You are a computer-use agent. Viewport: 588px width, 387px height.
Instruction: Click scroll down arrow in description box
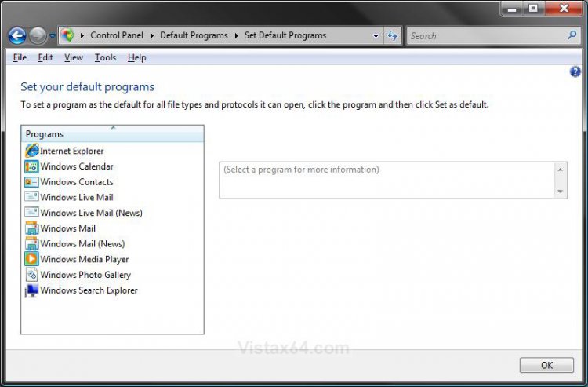(560, 191)
